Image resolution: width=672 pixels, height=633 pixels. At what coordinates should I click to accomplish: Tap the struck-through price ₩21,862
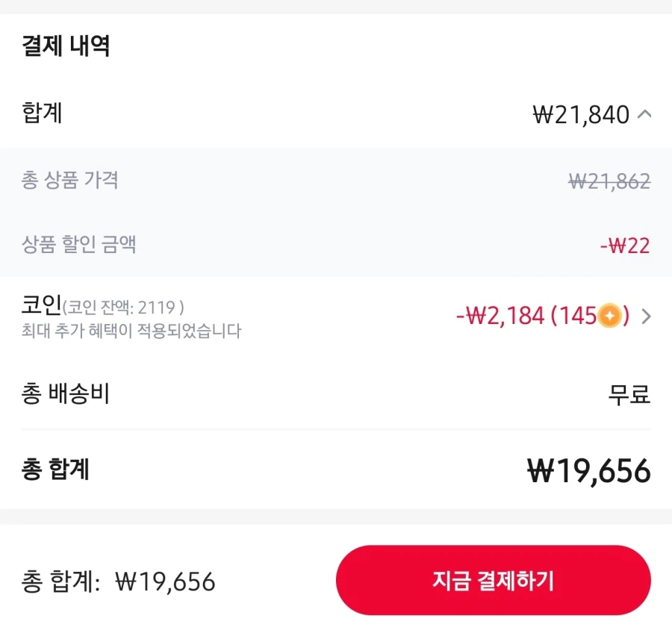(x=609, y=181)
